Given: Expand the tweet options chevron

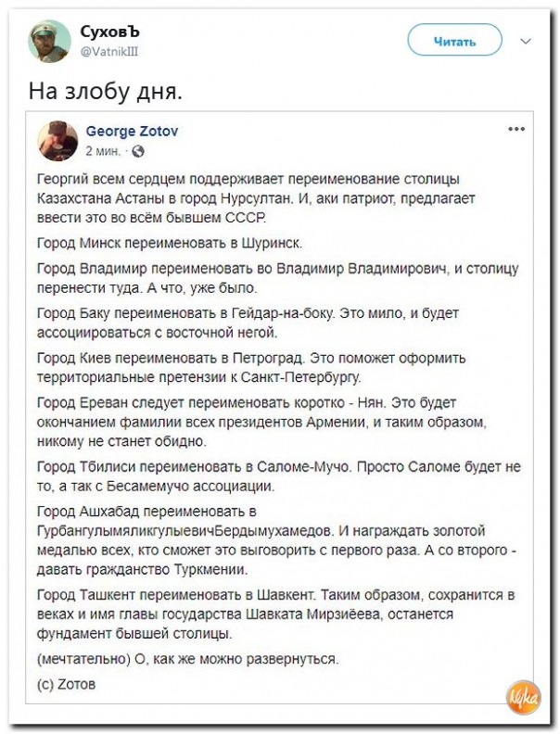Looking at the screenshot, I should click(527, 41).
